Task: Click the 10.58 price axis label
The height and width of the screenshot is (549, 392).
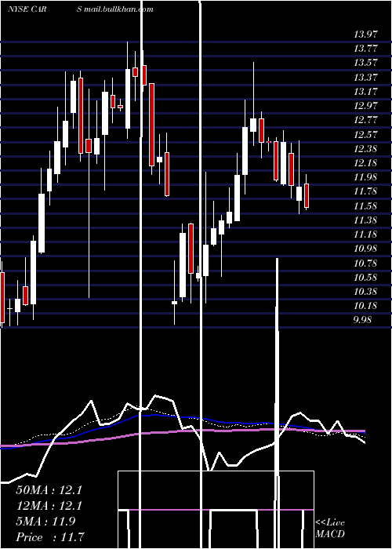Action: [x=365, y=278]
